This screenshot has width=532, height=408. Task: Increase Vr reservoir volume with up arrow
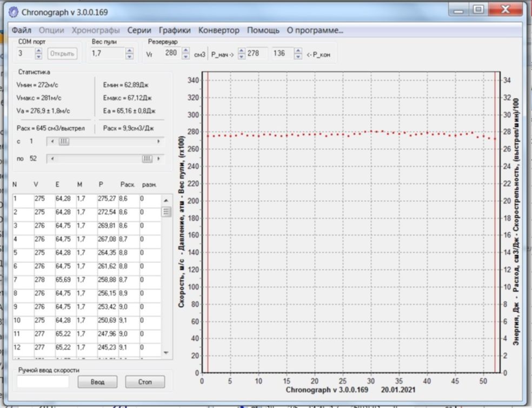186,51
